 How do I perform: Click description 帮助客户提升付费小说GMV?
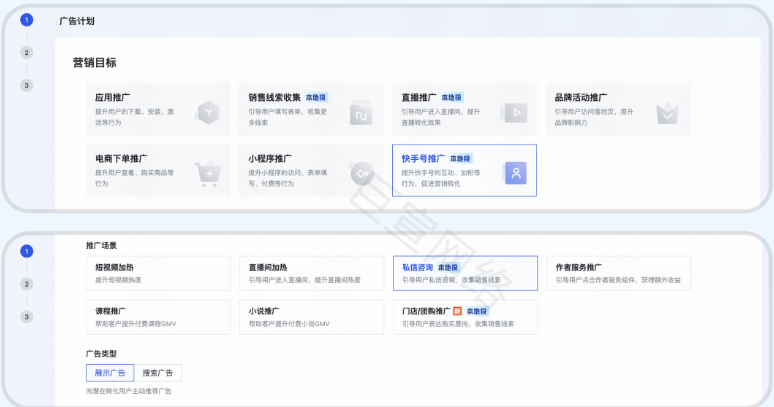pyautogui.click(x=289, y=324)
